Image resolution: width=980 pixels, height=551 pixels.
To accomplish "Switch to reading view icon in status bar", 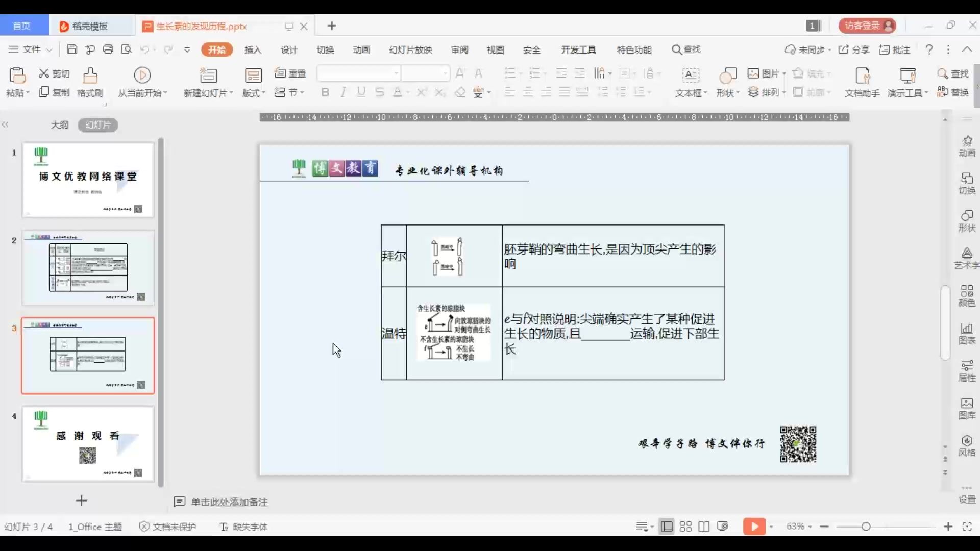I will click(704, 527).
